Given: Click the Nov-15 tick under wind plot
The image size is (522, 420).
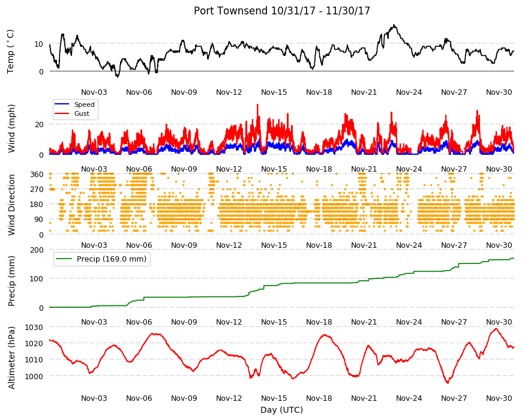Looking at the screenshot, I should click(x=274, y=169).
